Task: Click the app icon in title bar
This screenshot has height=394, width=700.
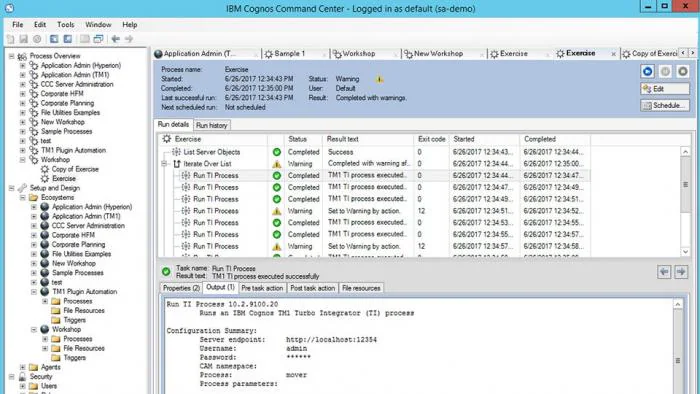Action: pos(9,8)
